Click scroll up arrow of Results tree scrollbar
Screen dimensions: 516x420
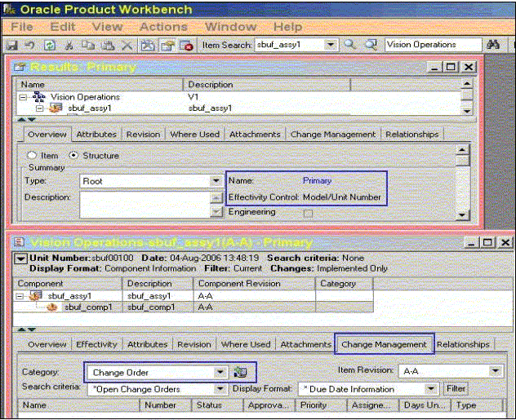tap(467, 84)
